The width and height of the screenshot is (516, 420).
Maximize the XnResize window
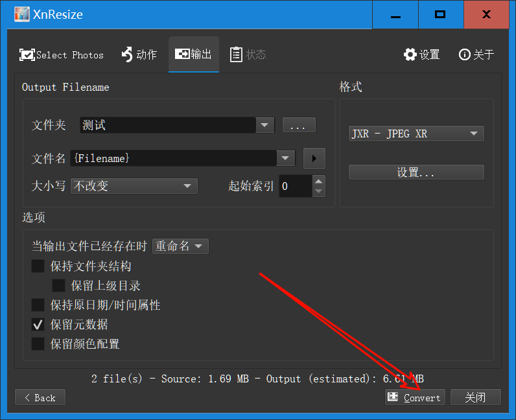pyautogui.click(x=441, y=14)
